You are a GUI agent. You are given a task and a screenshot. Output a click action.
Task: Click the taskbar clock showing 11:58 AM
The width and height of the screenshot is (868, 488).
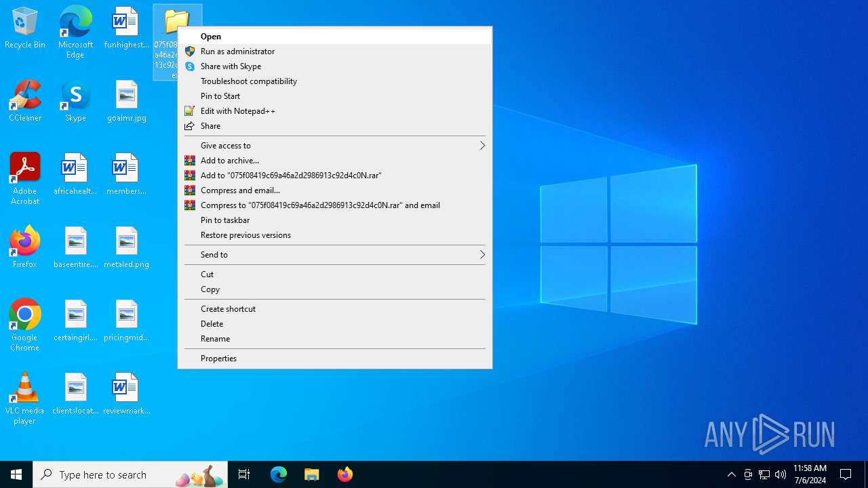810,474
